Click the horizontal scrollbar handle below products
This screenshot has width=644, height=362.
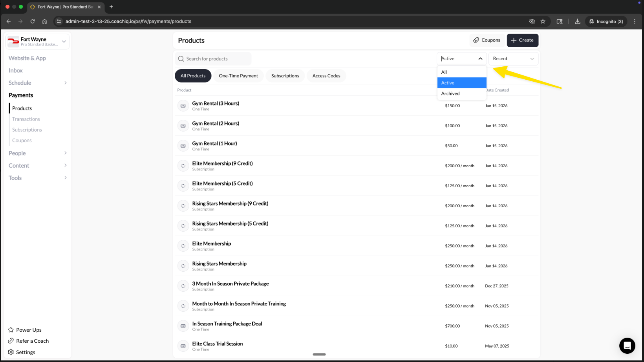[319, 354]
